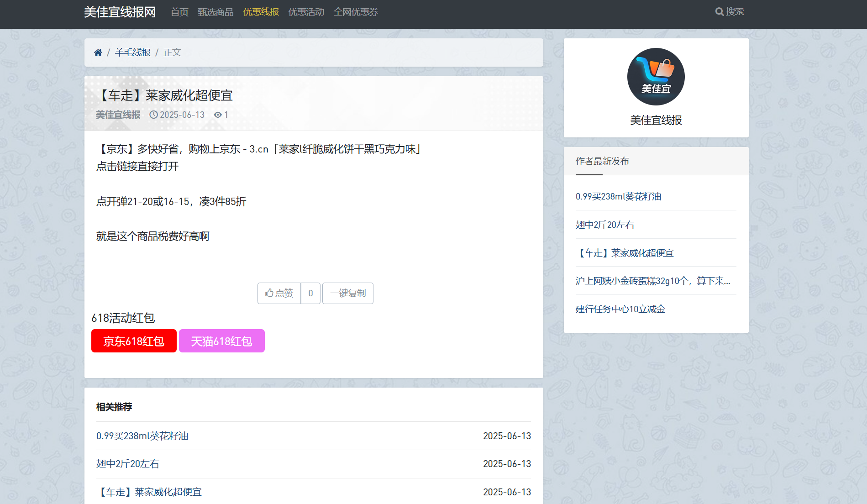Open sidebar link 【车走】莱家威化超便宜
The height and width of the screenshot is (504, 867).
tap(625, 253)
